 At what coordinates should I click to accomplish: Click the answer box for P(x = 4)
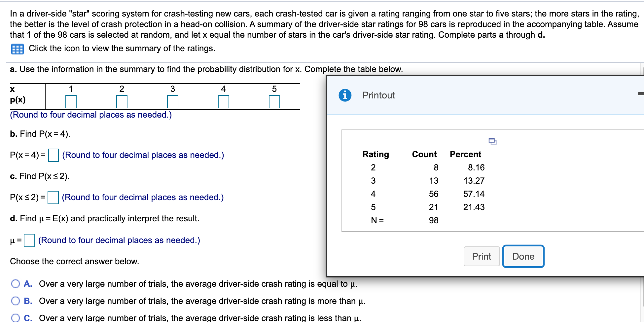(x=53, y=155)
